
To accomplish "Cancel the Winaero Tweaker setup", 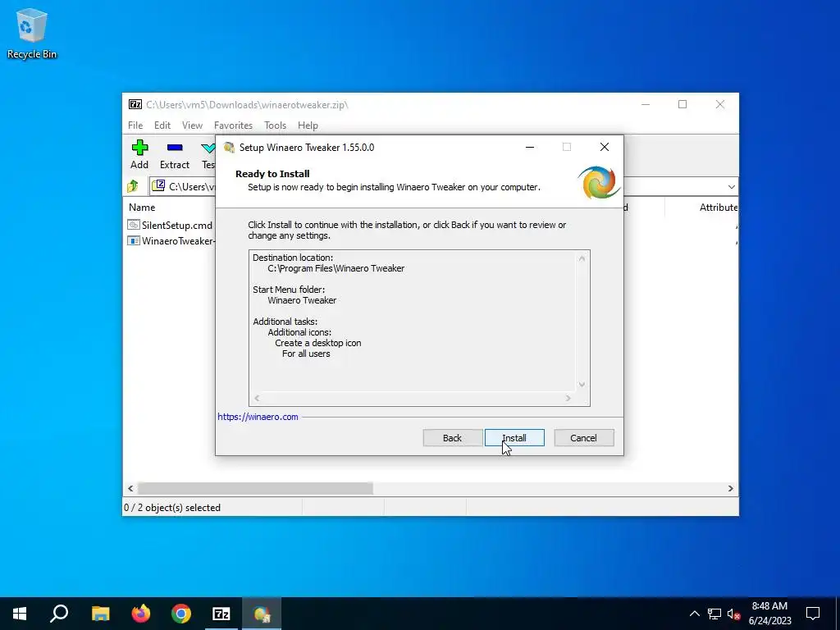I will click(x=583, y=438).
